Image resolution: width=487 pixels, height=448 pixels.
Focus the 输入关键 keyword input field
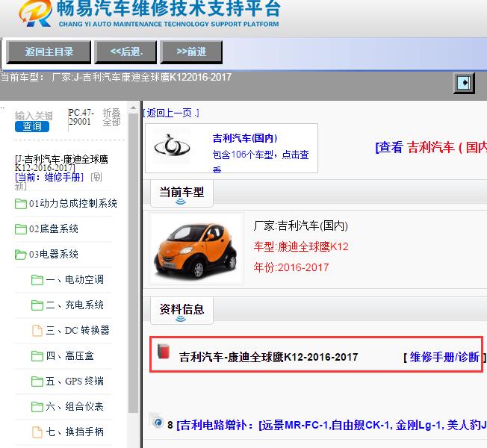(34, 116)
